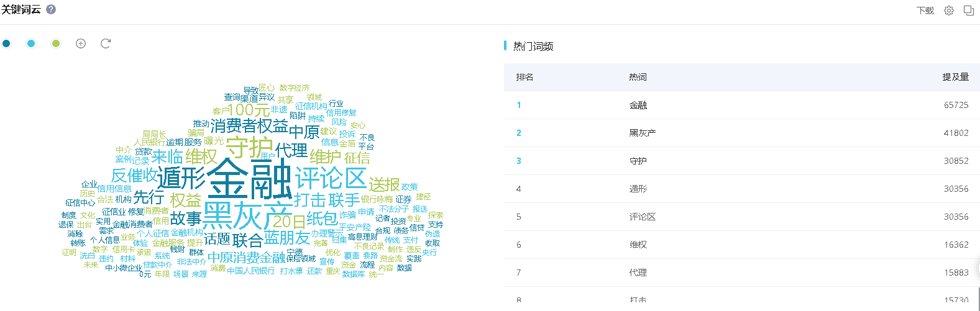Click 维权 in the hot word table
This screenshot has width=980, height=311.
[x=638, y=245]
